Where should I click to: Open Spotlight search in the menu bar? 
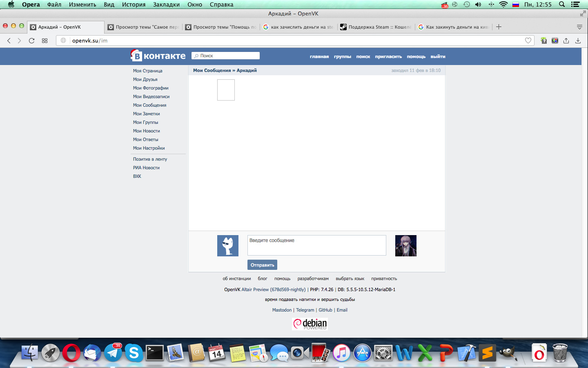(562, 4)
